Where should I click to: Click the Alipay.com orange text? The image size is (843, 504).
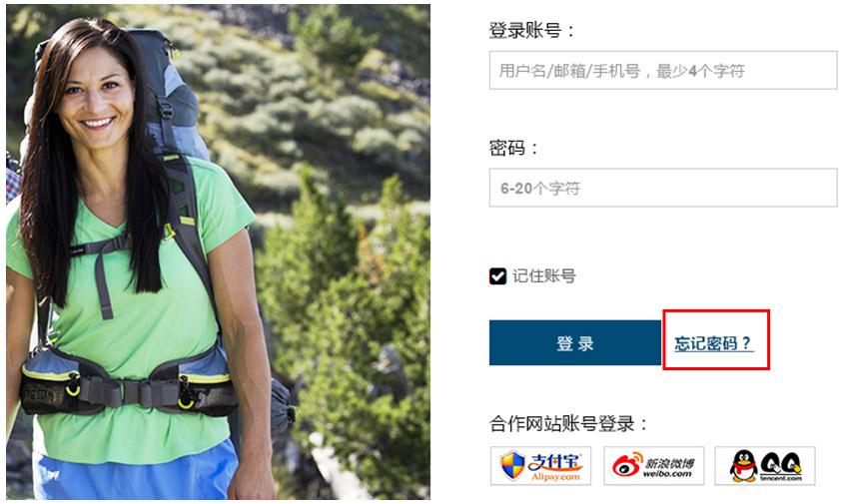556,477
